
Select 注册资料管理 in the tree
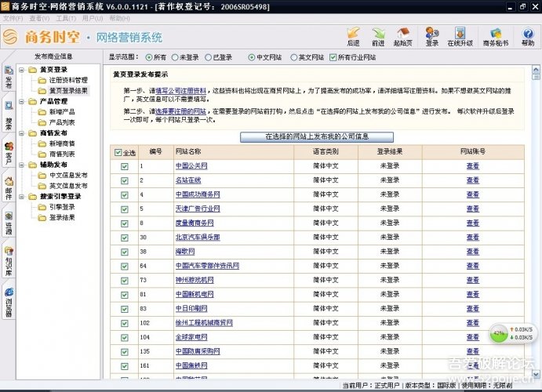(x=68, y=80)
